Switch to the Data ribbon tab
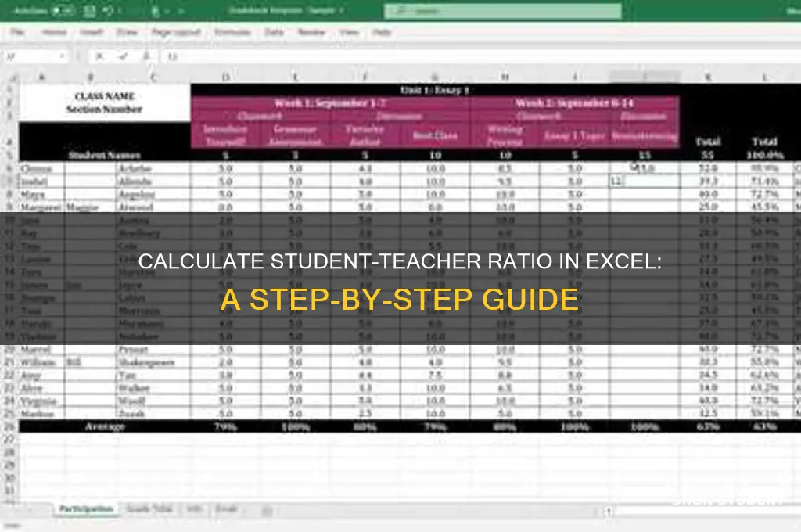 (x=274, y=32)
